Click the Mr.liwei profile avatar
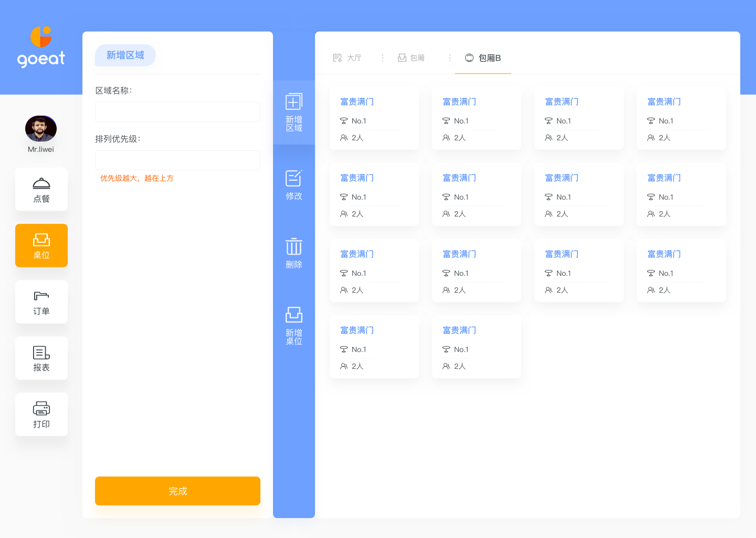The image size is (756, 538). (x=41, y=129)
